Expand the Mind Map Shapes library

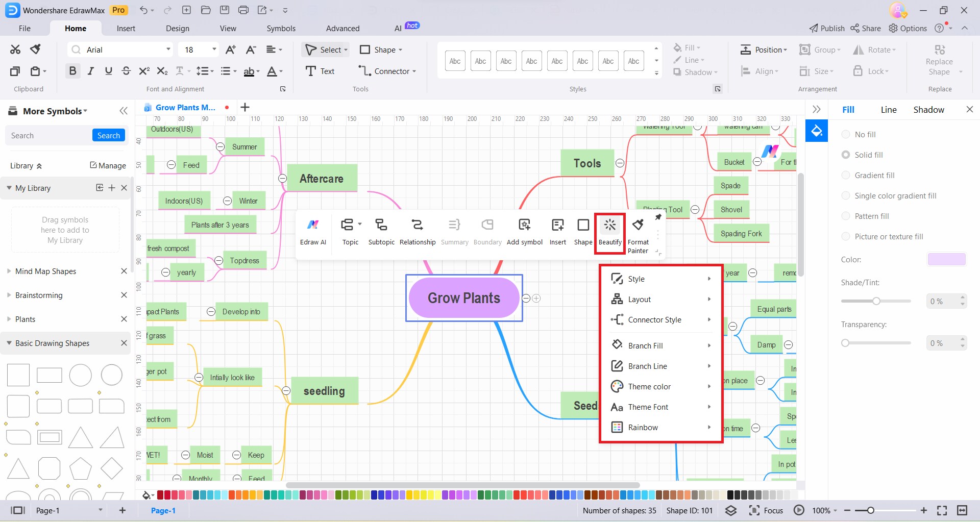9,271
